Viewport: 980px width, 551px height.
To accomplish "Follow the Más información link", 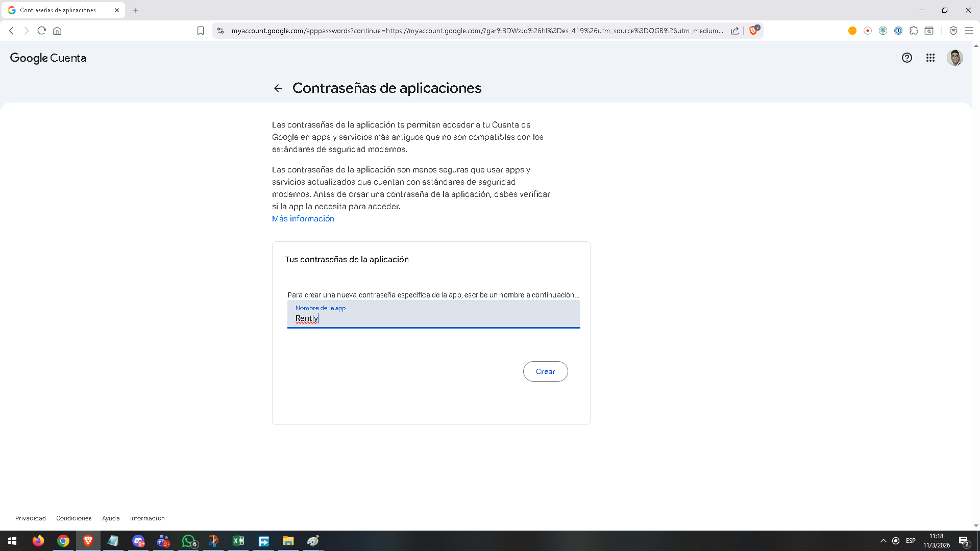I will click(x=303, y=218).
